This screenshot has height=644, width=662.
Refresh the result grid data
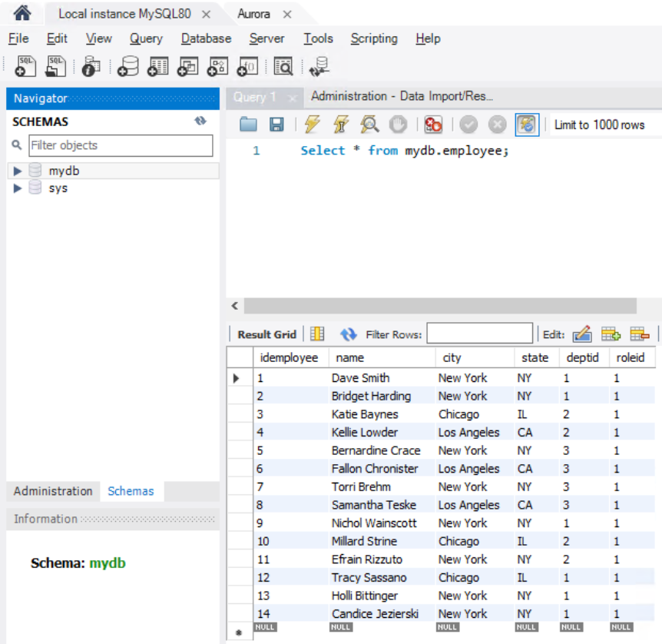click(x=349, y=334)
